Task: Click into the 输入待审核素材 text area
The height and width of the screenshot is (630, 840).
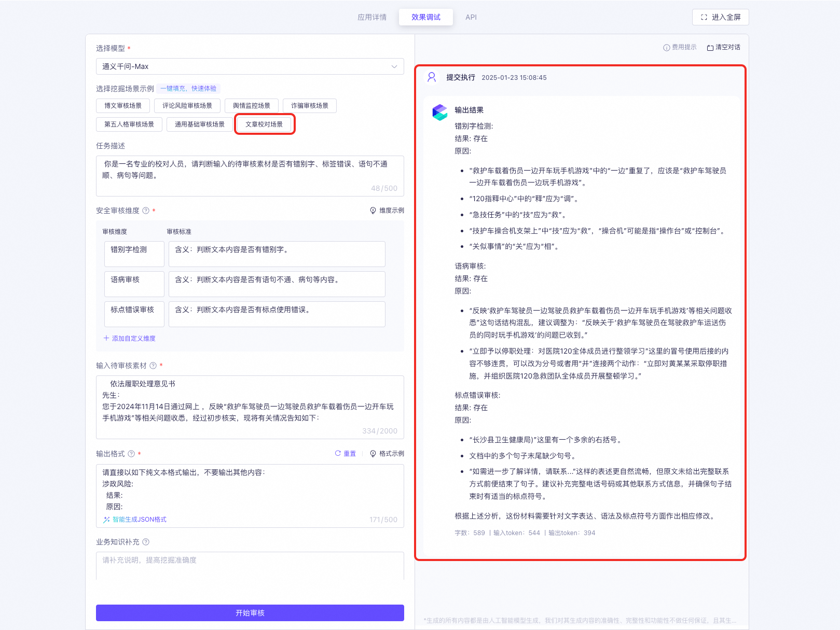Action: [x=250, y=407]
